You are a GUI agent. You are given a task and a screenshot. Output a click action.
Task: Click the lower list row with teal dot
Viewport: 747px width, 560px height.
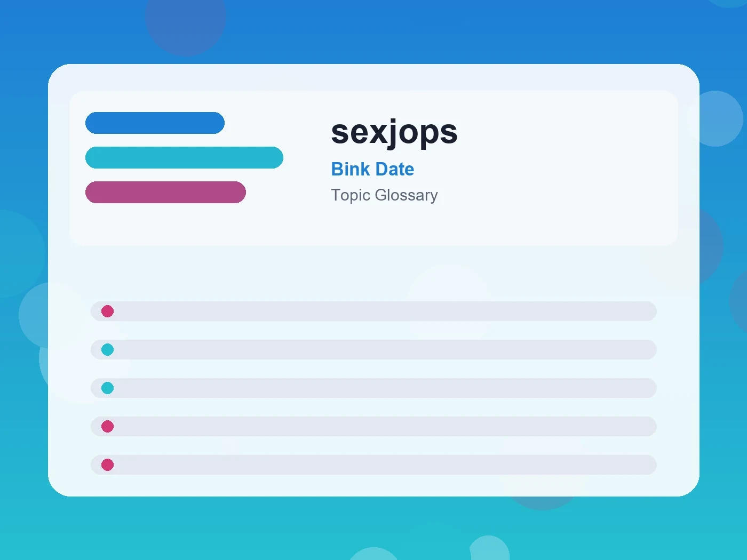(x=373, y=388)
